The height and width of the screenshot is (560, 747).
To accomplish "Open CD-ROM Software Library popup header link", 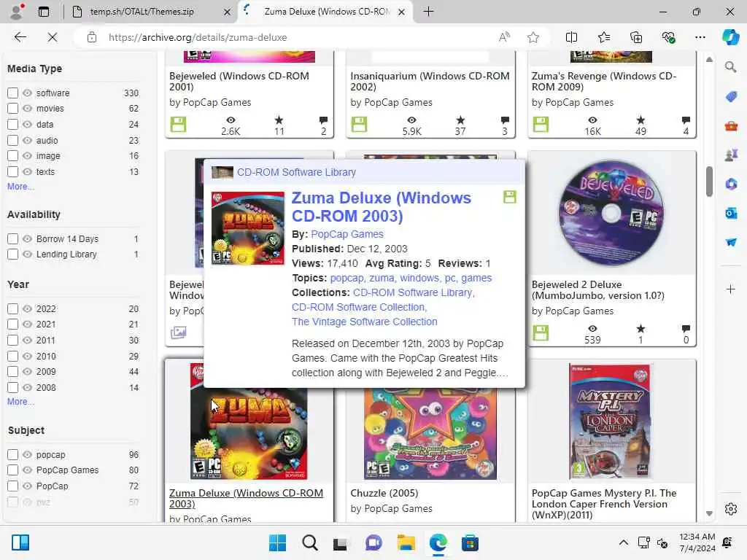I will point(296,172).
